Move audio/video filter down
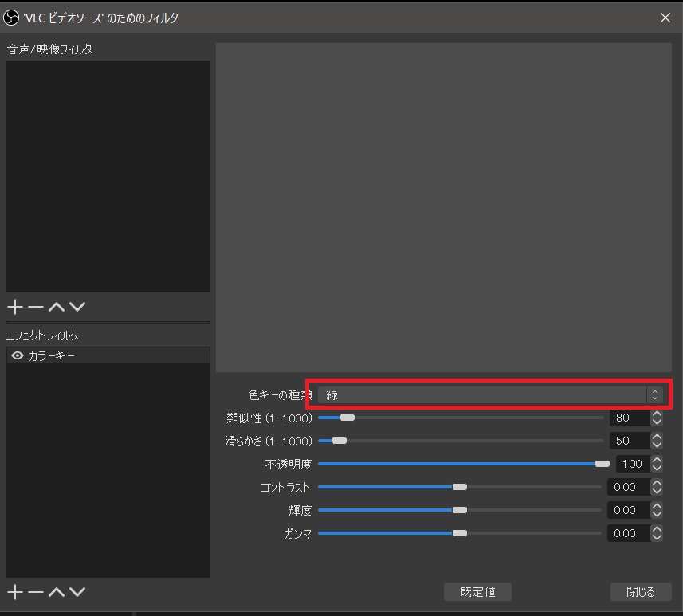Screen dimensions: 683x616 [x=76, y=306]
